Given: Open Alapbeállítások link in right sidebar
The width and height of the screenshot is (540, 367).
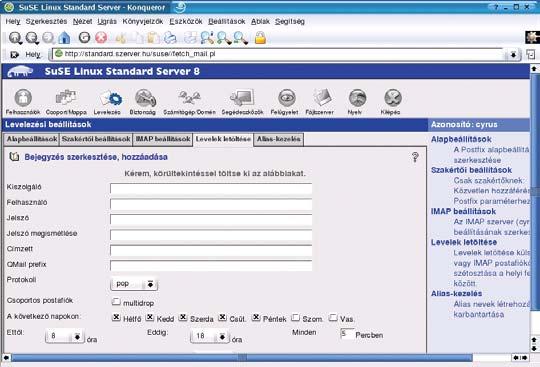Looking at the screenshot, I should pos(461,139).
